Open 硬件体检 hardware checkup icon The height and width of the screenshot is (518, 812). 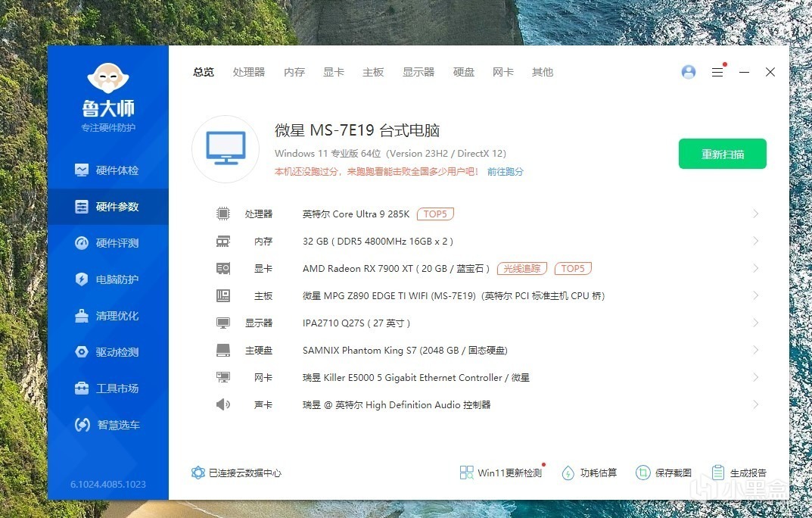coord(81,170)
